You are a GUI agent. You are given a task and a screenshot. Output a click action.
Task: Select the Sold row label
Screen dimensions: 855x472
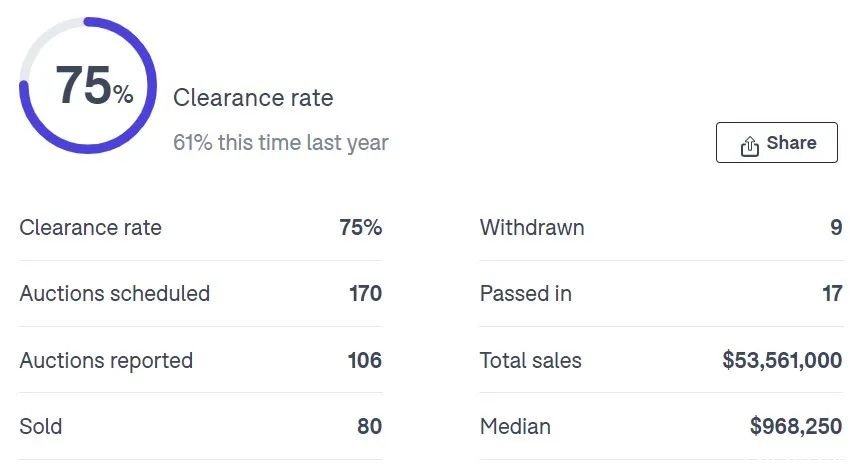pyautogui.click(x=41, y=426)
